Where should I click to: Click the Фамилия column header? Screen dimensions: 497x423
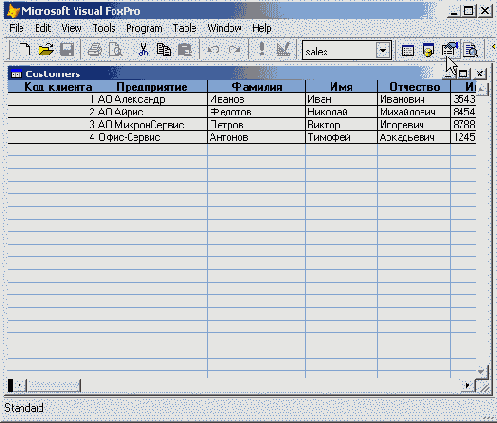(x=256, y=87)
